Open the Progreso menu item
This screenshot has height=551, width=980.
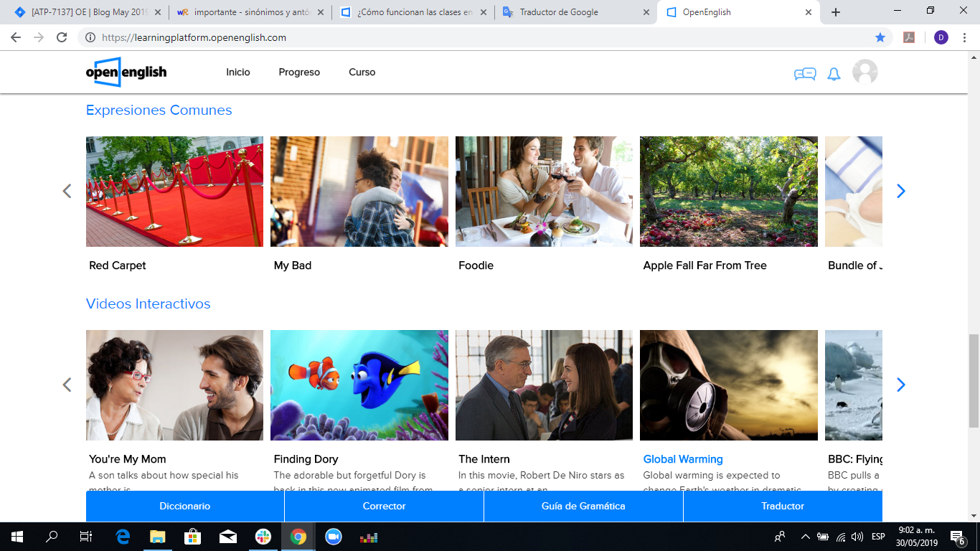pyautogui.click(x=299, y=72)
